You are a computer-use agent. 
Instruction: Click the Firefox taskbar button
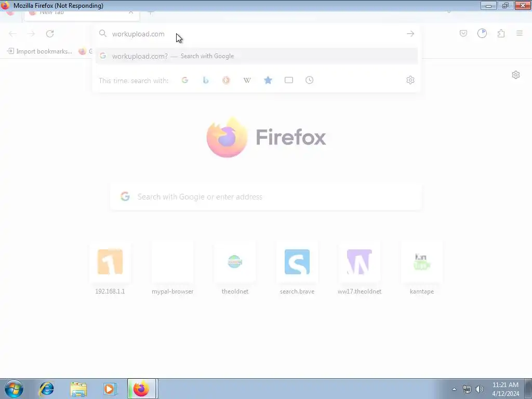(x=141, y=389)
